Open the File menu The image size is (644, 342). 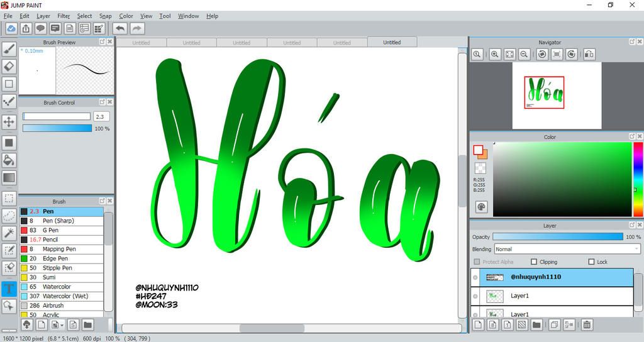[8, 16]
